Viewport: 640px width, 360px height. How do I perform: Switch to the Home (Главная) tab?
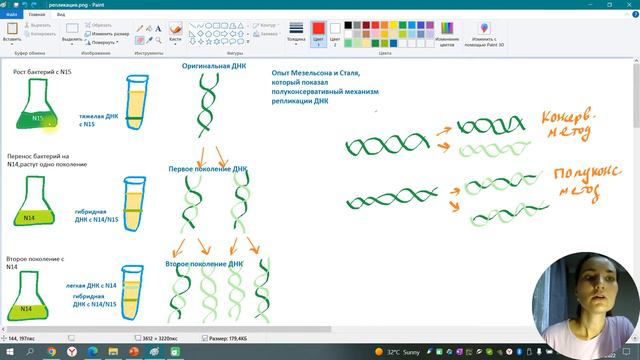click(x=37, y=14)
